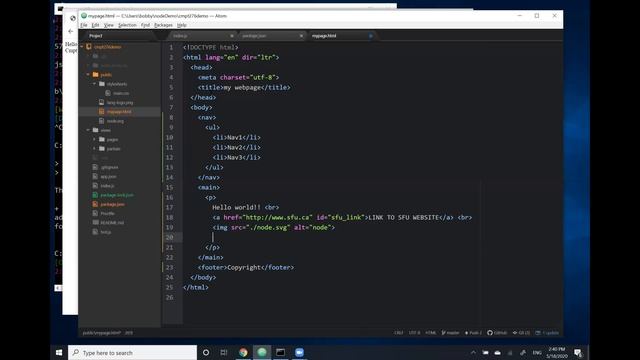The width and height of the screenshot is (640, 360).
Task: Open the GitHub panel from status bar
Action: [497, 333]
